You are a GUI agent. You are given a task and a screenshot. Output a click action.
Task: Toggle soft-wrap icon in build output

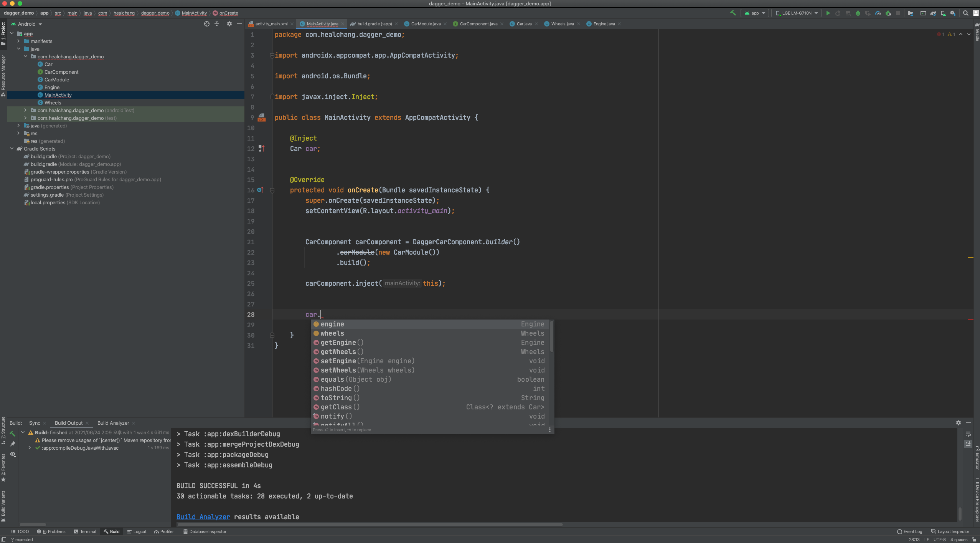coord(968,434)
